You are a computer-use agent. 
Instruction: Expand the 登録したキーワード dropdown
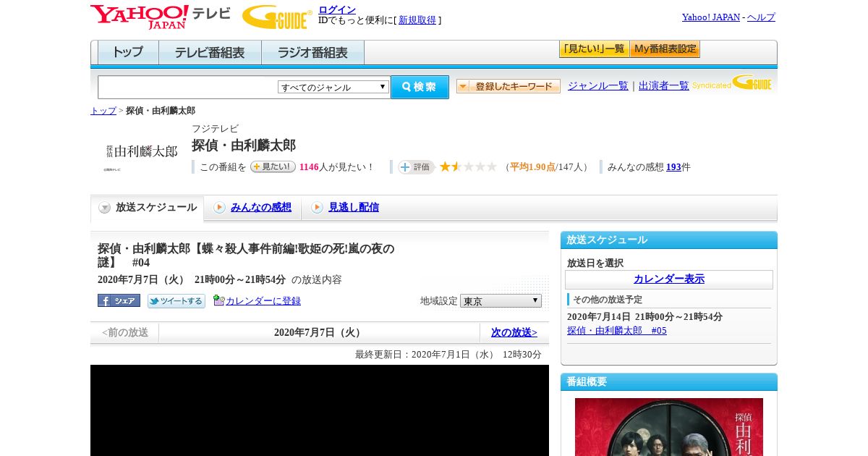pos(509,86)
